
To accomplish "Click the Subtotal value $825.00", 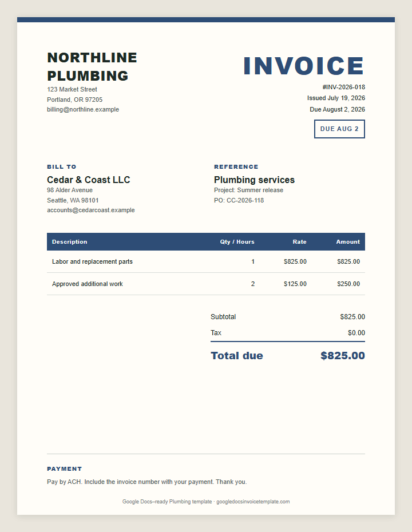I will tap(352, 316).
